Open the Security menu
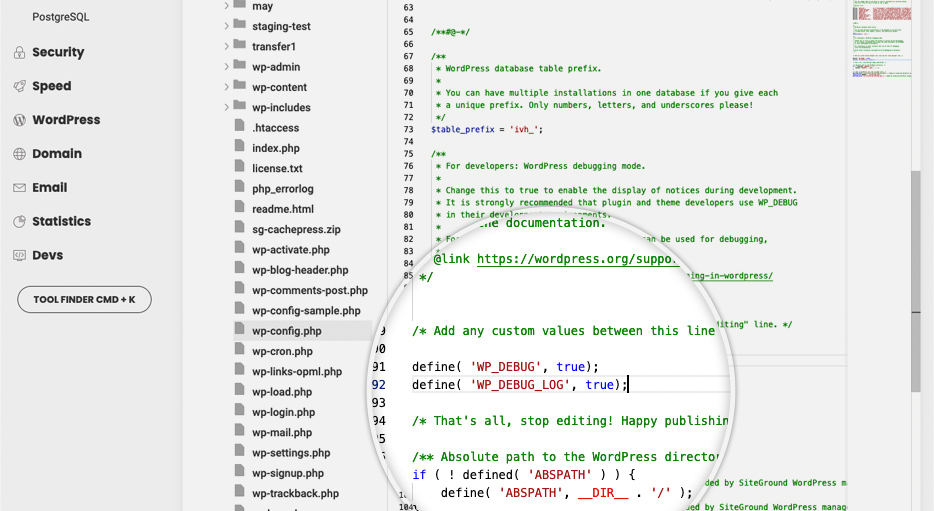Viewport: 934px width, 511px height. pos(58,52)
